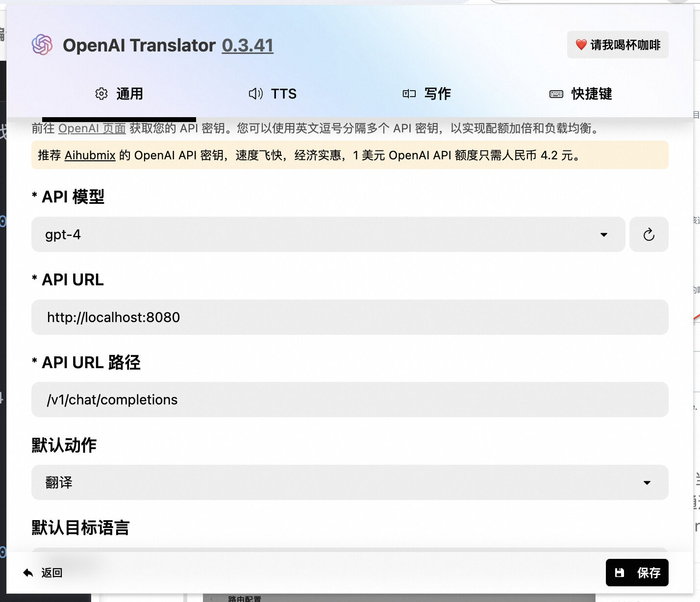Image resolution: width=700 pixels, height=602 pixels.
Task: Click the version link 0.3.41
Action: 248,45
